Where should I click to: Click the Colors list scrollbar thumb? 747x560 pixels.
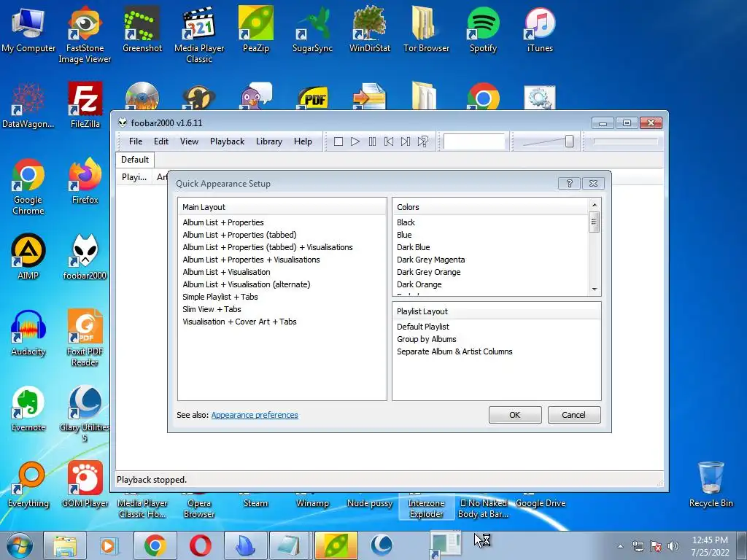pyautogui.click(x=594, y=222)
